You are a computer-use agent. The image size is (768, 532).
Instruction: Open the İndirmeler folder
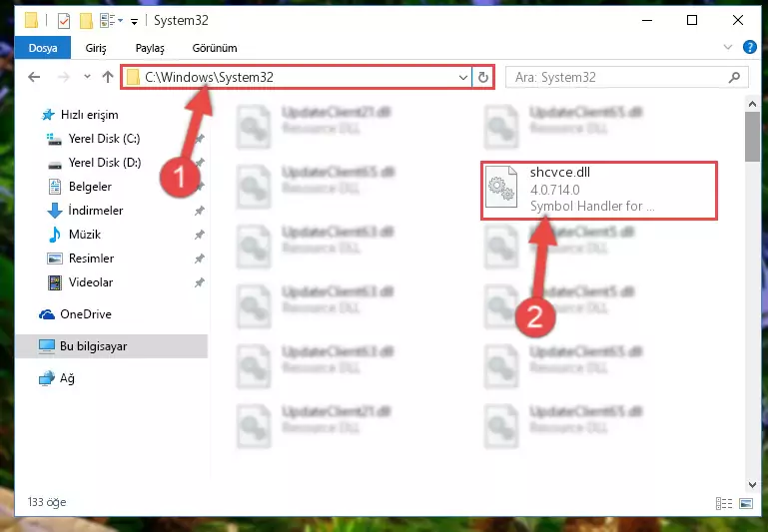[x=96, y=211]
